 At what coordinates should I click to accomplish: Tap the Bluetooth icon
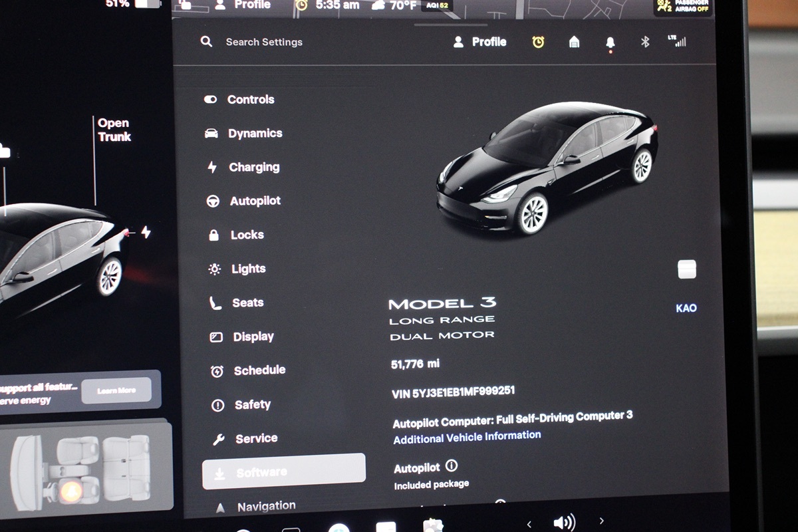point(644,42)
